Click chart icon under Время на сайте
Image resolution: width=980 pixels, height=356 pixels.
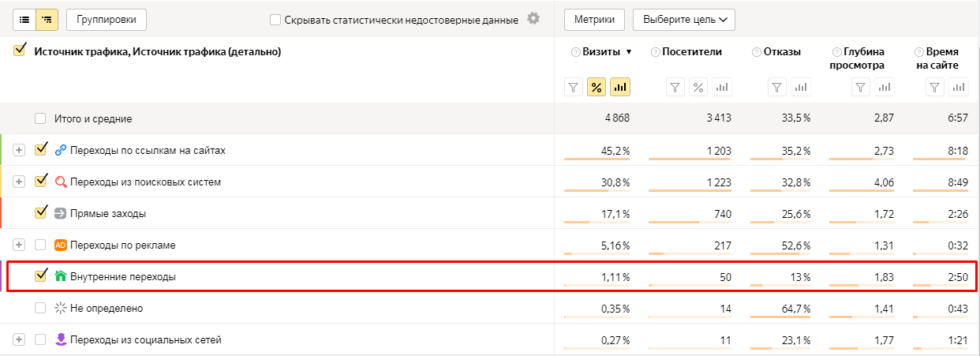[956, 88]
